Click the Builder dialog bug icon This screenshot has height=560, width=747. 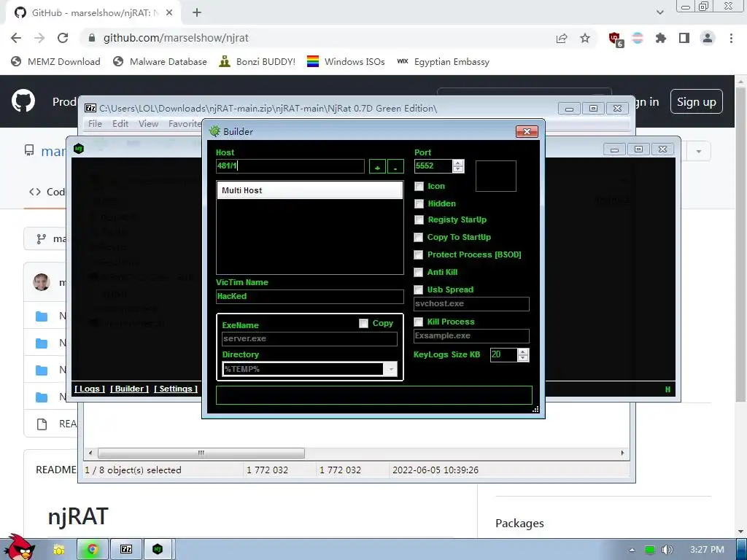click(x=214, y=131)
